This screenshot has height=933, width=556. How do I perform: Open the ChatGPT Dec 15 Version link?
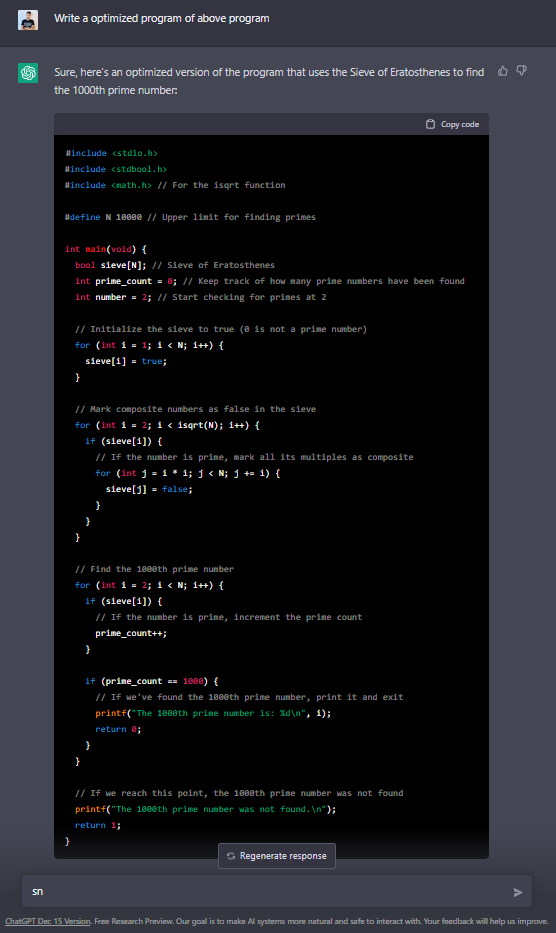(48, 921)
